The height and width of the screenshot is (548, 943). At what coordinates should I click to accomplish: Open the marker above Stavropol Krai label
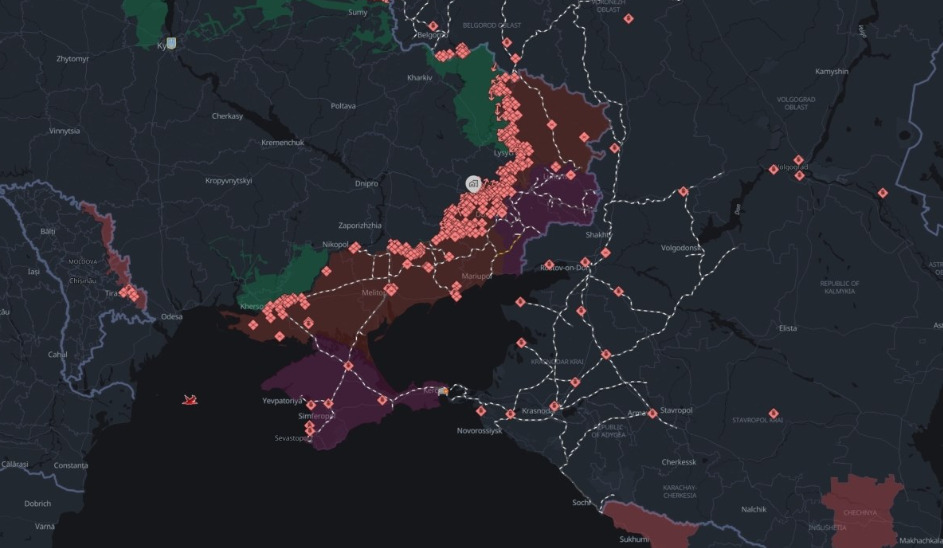pyautogui.click(x=773, y=413)
